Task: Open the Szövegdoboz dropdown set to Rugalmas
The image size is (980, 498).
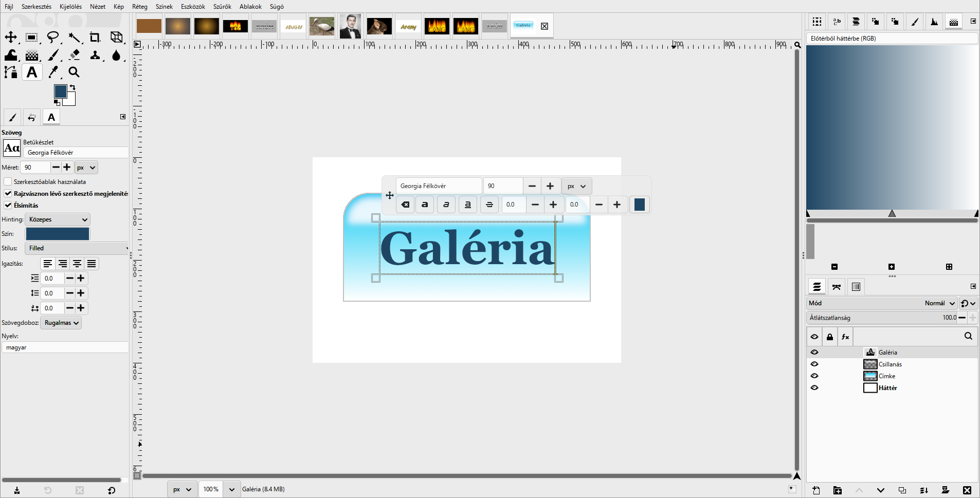Action: 61,323
